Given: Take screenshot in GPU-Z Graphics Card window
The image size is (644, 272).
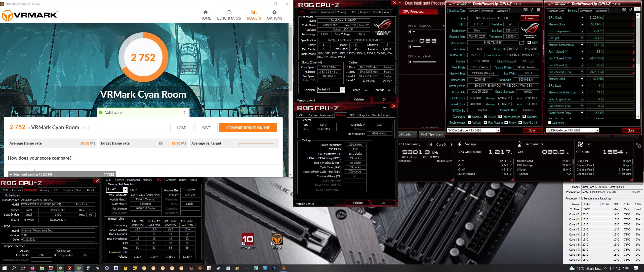Looking at the screenshot, I should (x=525, y=10).
